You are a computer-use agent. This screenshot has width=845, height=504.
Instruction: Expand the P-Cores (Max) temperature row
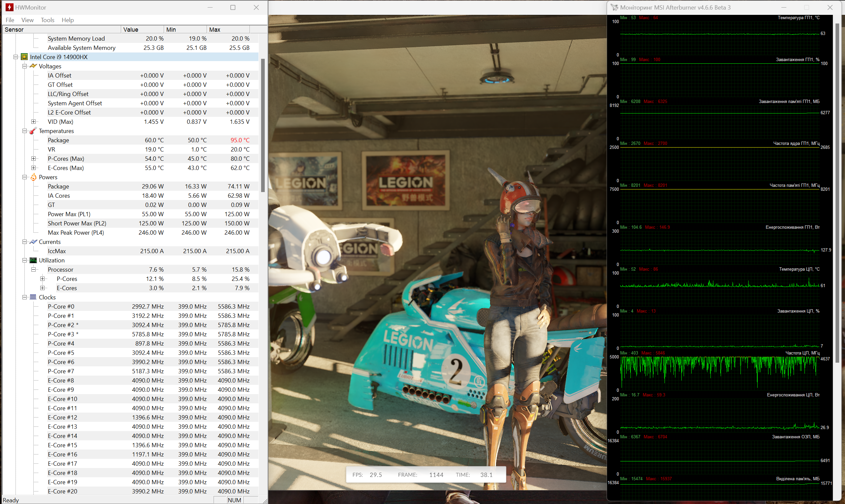tap(33, 159)
